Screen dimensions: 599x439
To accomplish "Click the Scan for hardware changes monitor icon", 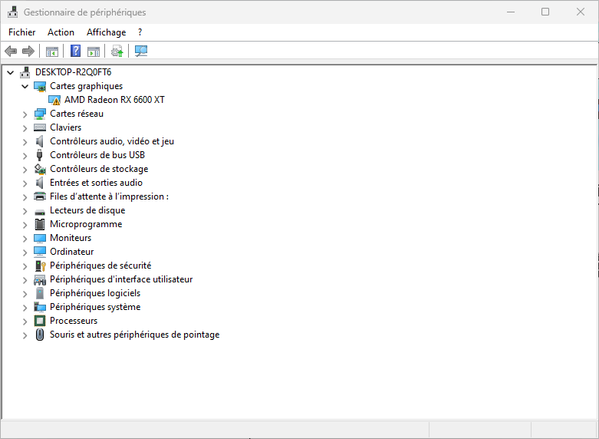I will [141, 51].
